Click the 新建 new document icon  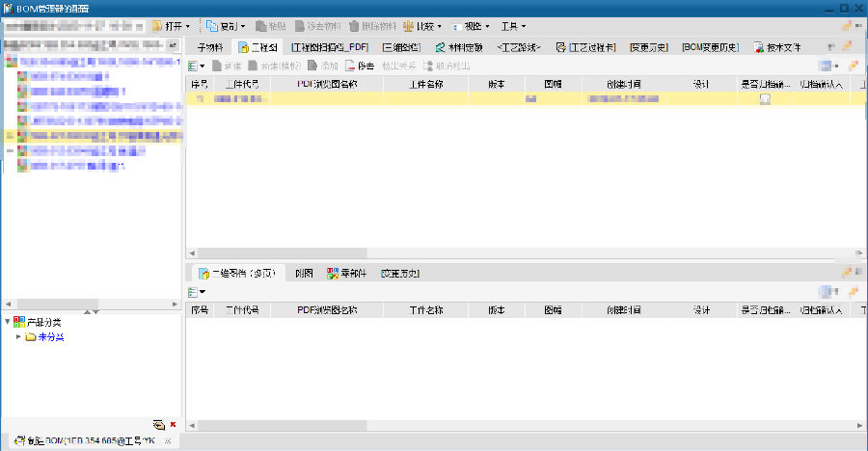pyautogui.click(x=217, y=66)
